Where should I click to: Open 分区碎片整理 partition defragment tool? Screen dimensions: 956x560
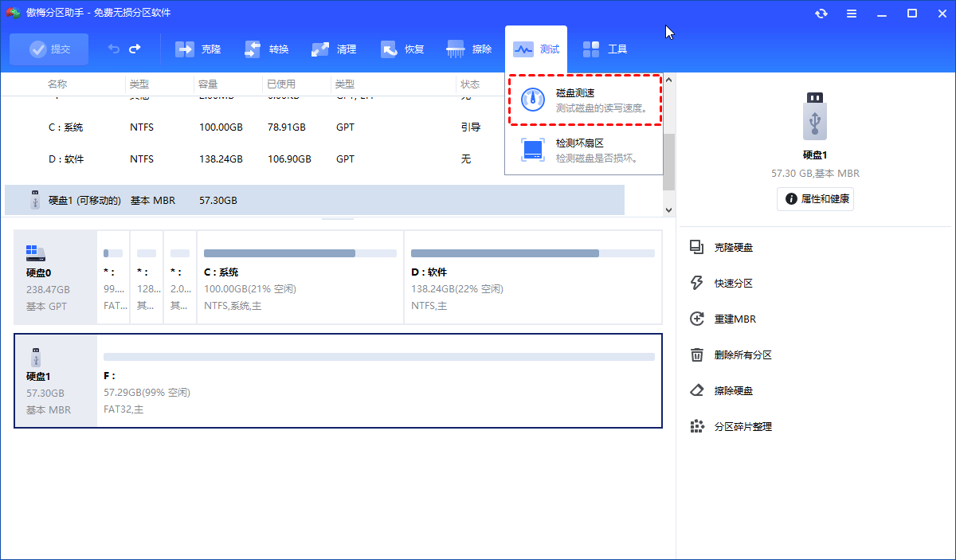tap(699, 426)
